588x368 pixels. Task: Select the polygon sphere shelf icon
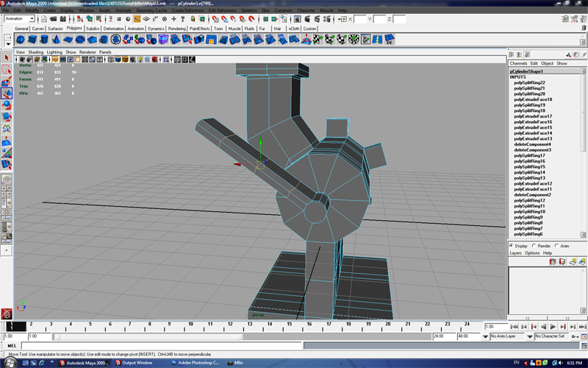tap(21, 39)
